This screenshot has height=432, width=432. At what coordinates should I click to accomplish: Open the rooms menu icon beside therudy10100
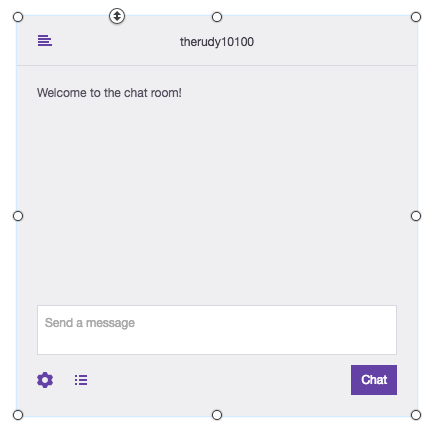click(x=45, y=41)
